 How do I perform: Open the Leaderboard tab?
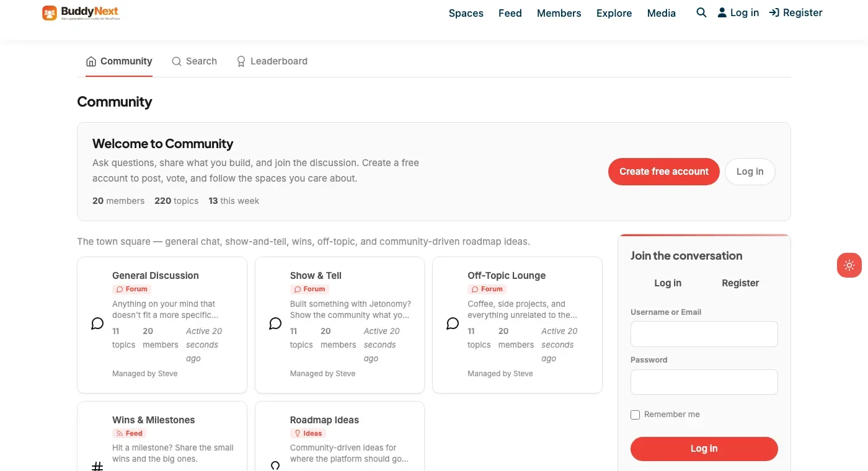click(272, 61)
